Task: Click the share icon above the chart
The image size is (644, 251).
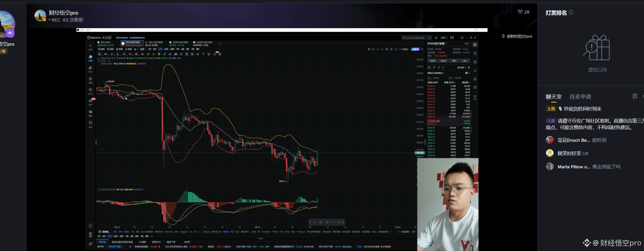Action: click(x=422, y=49)
